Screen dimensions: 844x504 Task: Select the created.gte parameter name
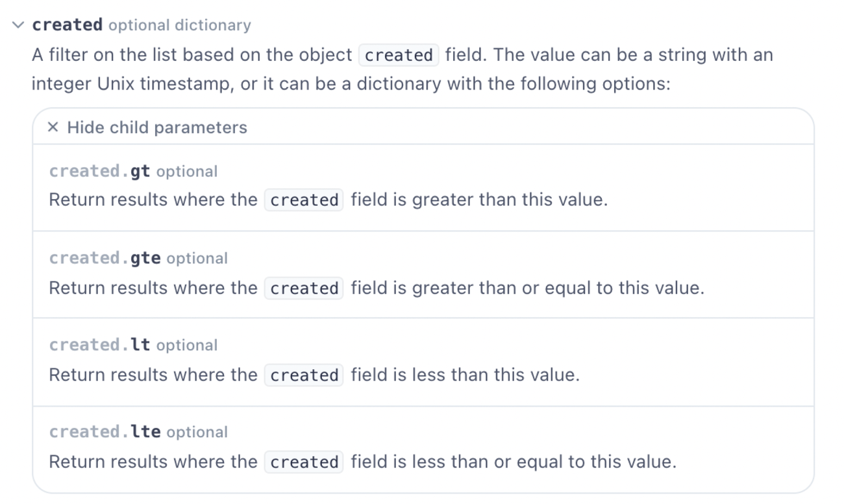coord(105,258)
